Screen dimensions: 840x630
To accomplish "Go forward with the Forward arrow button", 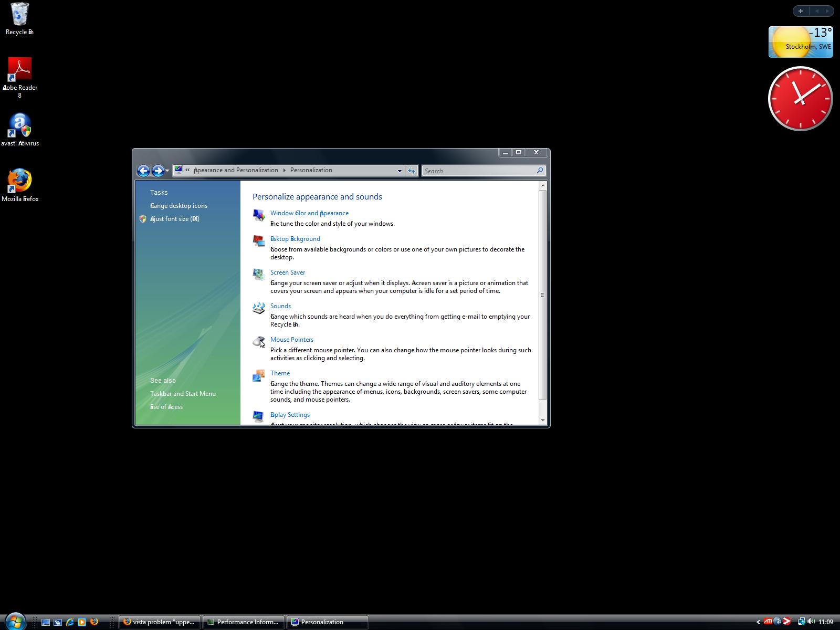I will (157, 171).
